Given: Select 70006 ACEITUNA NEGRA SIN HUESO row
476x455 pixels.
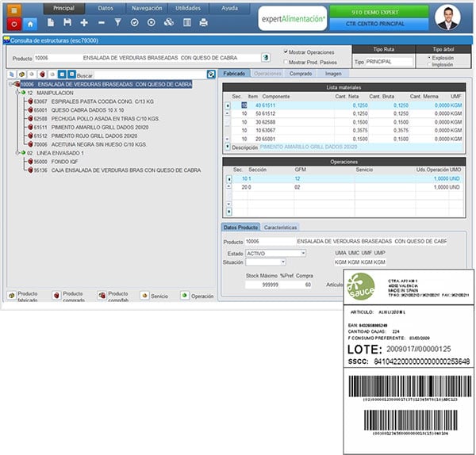Looking at the screenshot, I should point(86,144).
